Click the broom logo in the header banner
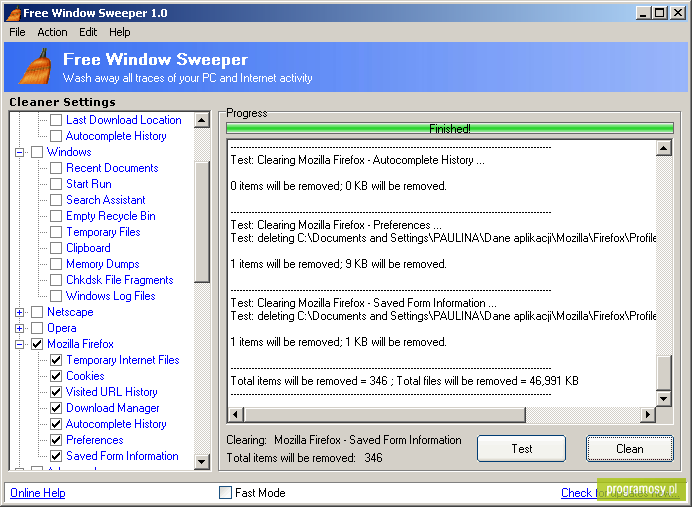 coord(35,66)
